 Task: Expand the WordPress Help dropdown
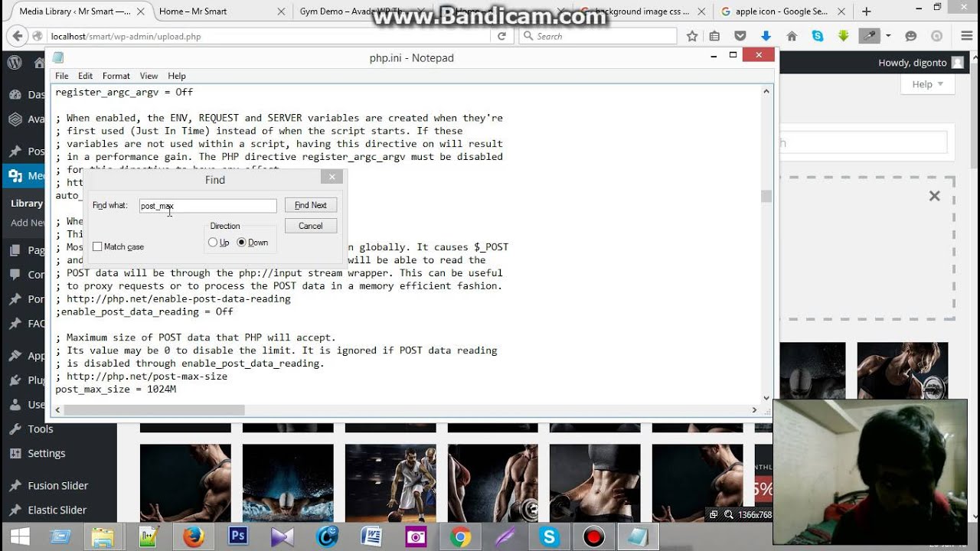(x=927, y=84)
